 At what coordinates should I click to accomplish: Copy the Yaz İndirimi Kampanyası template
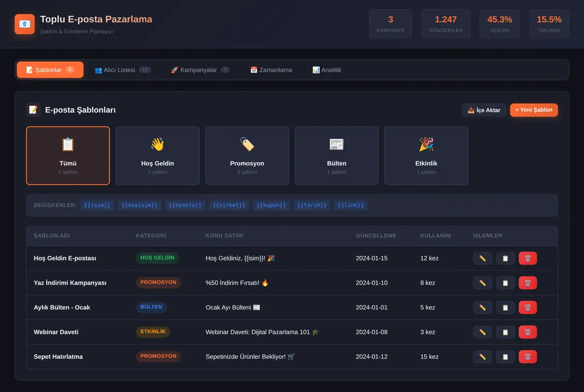(505, 283)
